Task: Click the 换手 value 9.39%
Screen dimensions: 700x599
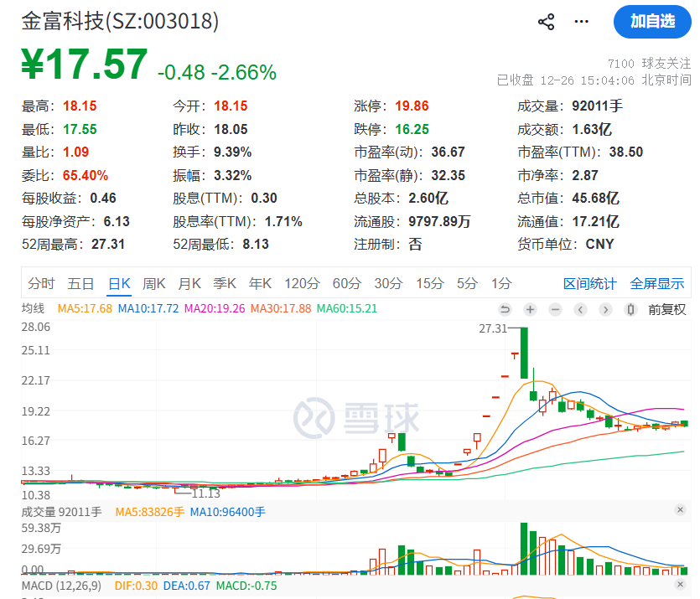Action: 232,152
